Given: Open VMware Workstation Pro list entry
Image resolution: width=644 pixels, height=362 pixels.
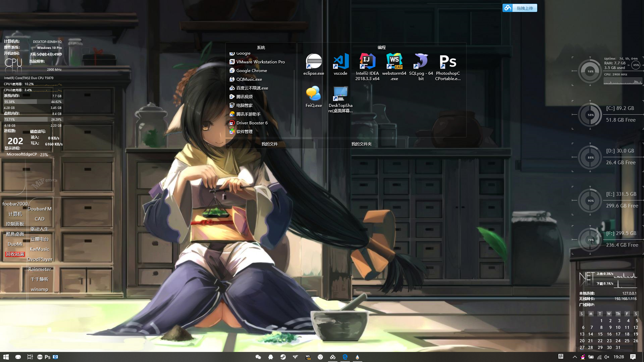Looking at the screenshot, I should [x=260, y=62].
